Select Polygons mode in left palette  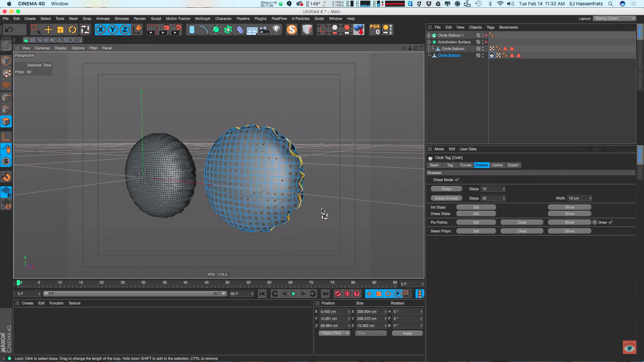pos(6,122)
